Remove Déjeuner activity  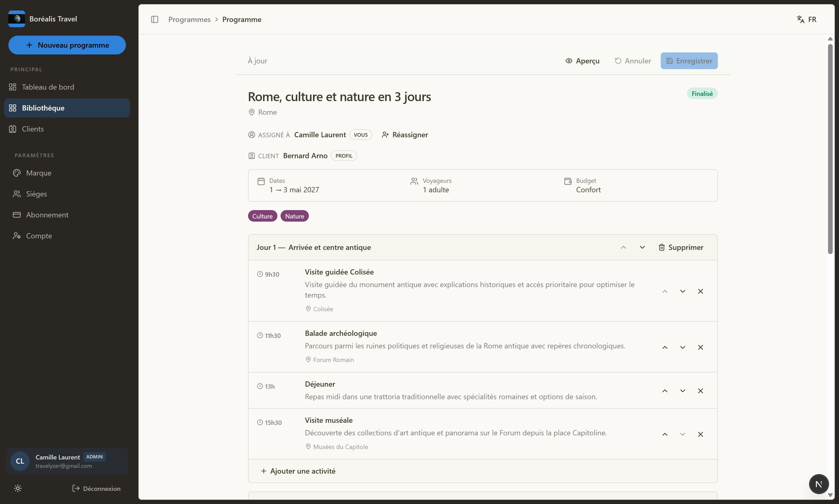click(x=700, y=391)
